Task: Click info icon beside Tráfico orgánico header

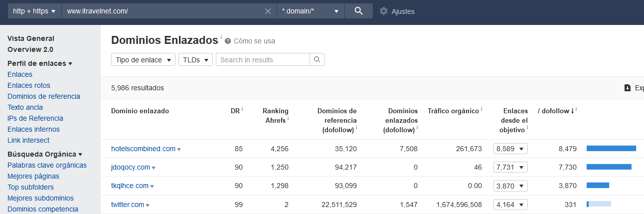Action: tap(482, 109)
